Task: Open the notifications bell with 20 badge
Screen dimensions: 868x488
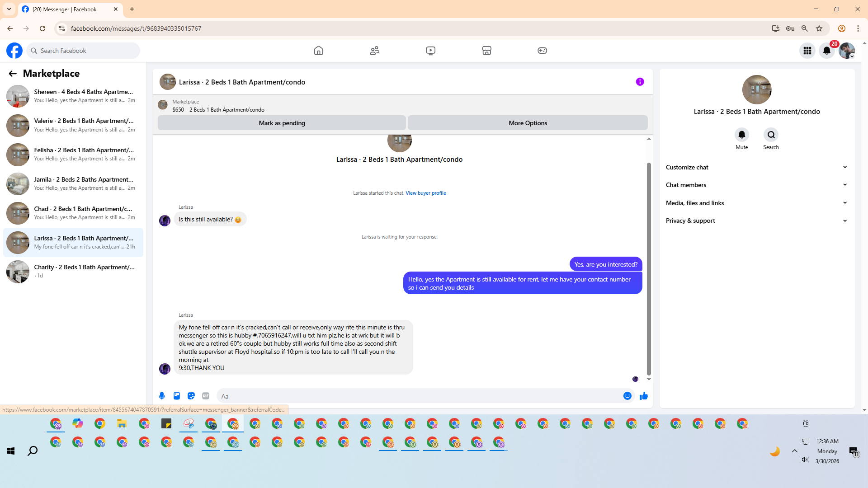Action: (827, 51)
